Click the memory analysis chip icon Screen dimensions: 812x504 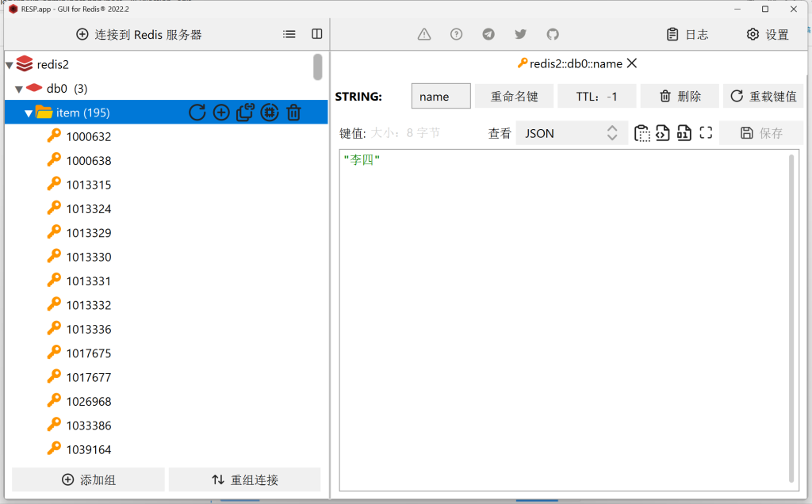270,113
